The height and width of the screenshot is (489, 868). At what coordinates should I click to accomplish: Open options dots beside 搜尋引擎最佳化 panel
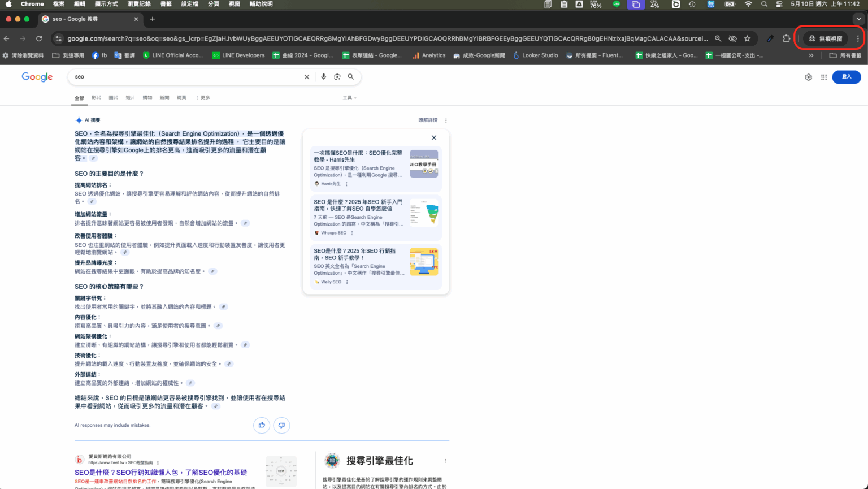(x=446, y=461)
